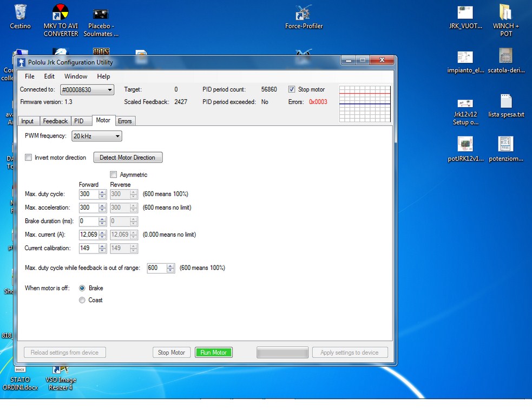Toggle the Stop motor checkbox
The image size is (532, 416).
(292, 89)
